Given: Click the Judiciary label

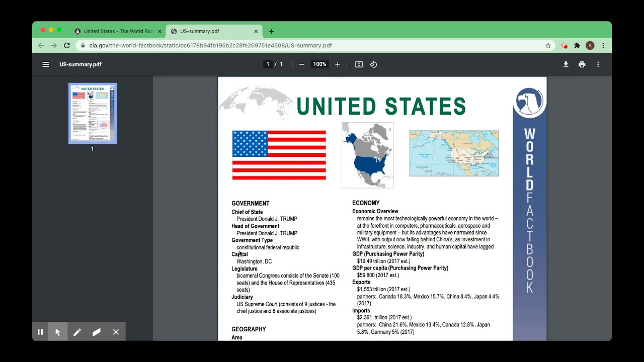Looking at the screenshot, I should click(242, 297).
